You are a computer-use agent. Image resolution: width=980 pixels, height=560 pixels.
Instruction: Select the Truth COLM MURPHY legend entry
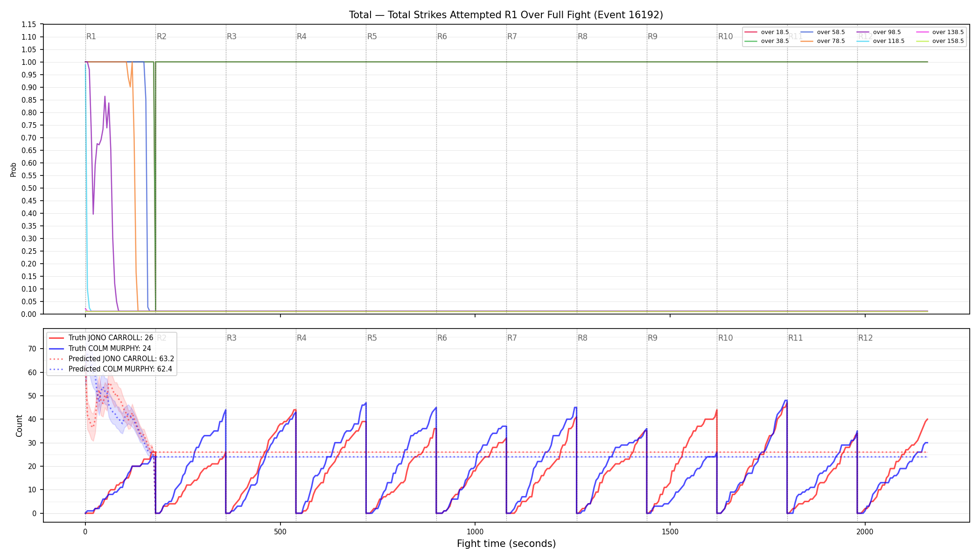[100, 348]
